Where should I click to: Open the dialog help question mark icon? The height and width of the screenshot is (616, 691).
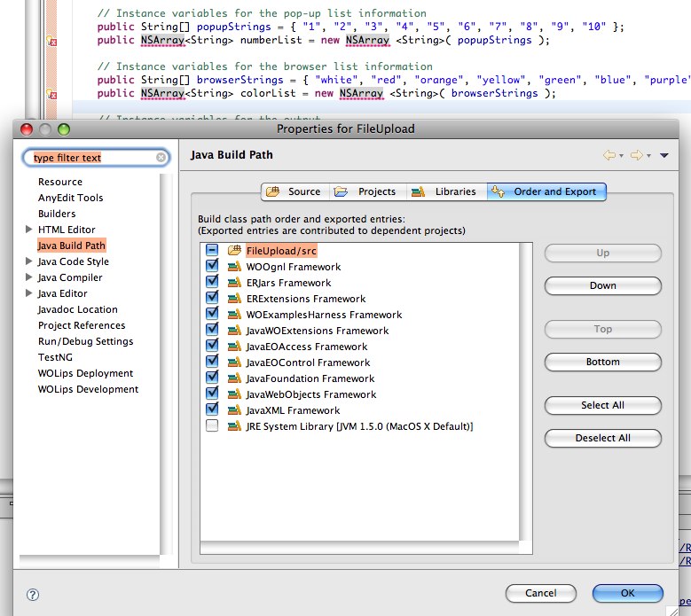33,595
